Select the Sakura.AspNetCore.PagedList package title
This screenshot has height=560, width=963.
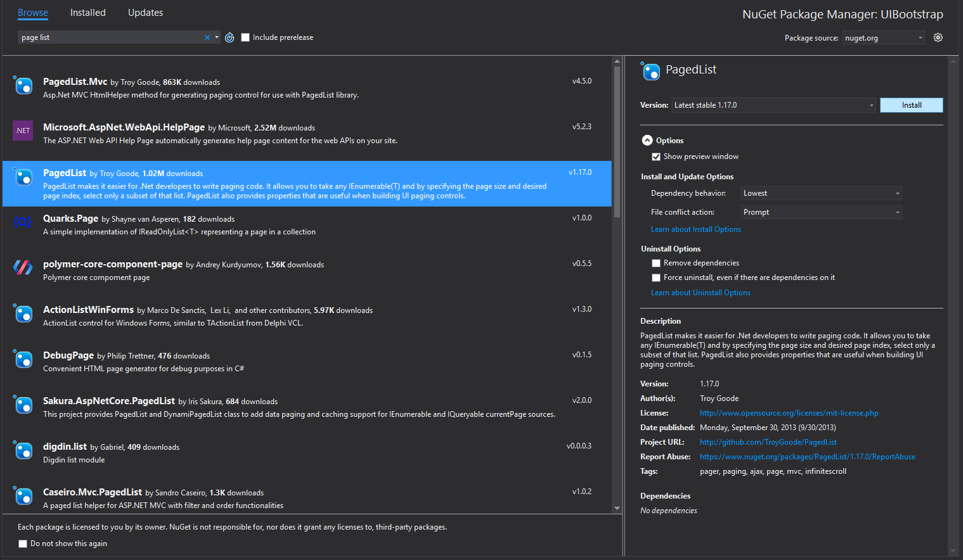109,401
